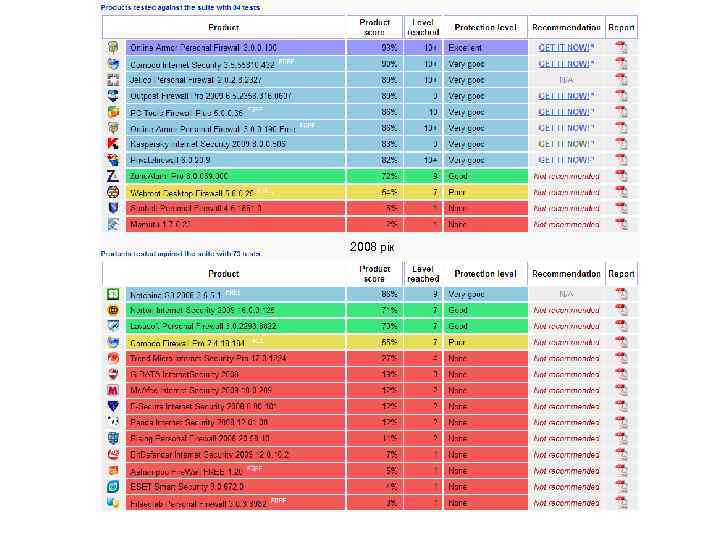Select Netchina S3 2008 product name
The width and height of the screenshot is (720, 540).
(175, 295)
